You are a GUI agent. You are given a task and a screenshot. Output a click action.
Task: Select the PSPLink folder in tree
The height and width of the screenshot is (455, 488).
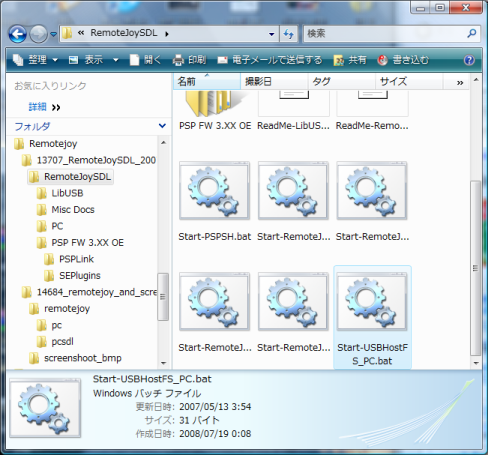69,259
